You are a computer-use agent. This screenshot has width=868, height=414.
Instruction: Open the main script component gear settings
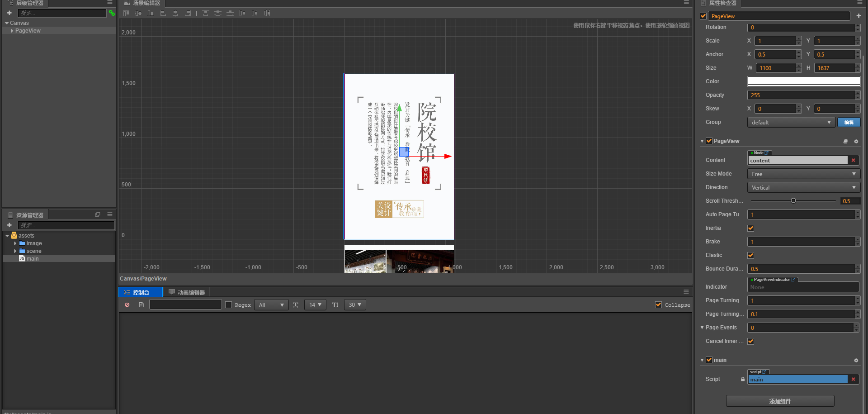tap(856, 361)
